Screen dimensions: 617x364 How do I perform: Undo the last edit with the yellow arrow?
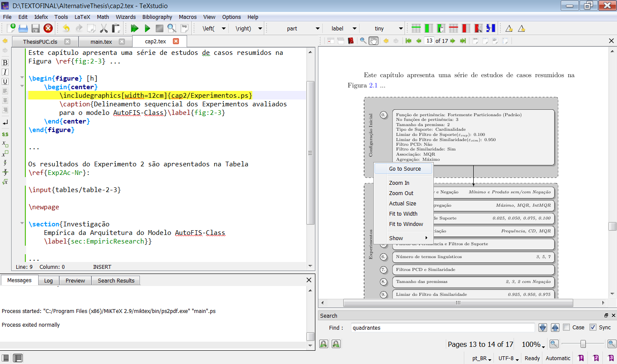66,28
